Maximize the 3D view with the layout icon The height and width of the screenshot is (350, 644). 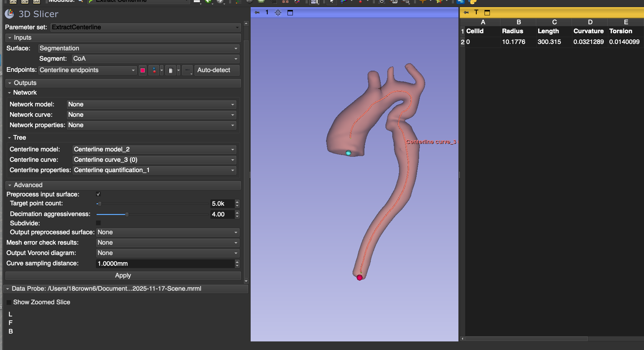pos(290,12)
